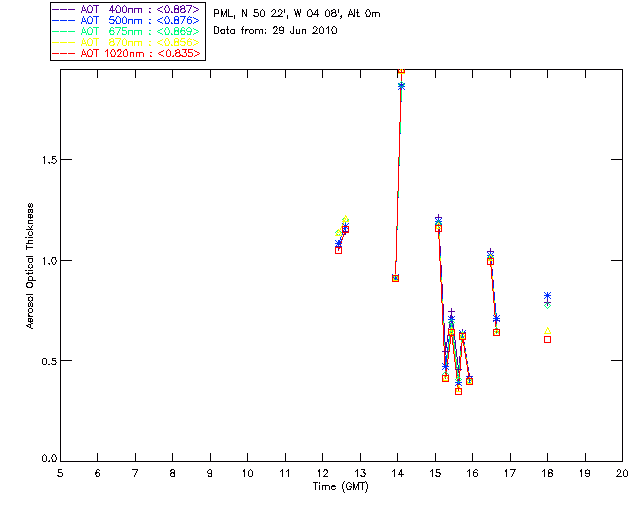The height and width of the screenshot is (512, 640).
Task: Click the '17' x-axis tick label
Action: coord(510,473)
